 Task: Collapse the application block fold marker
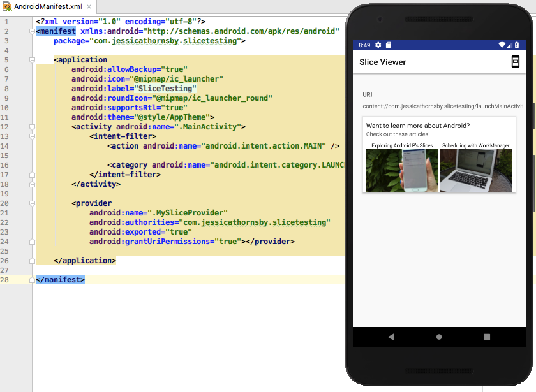coord(32,60)
